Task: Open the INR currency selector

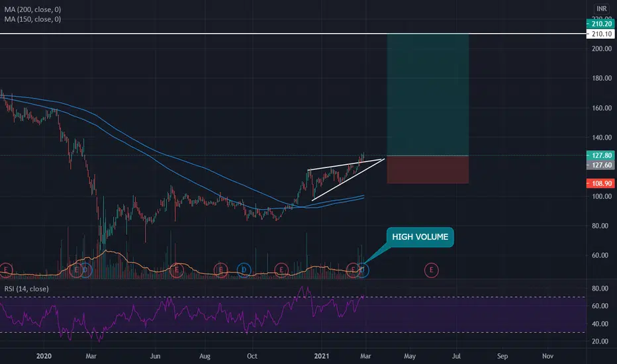Action: tap(601, 9)
